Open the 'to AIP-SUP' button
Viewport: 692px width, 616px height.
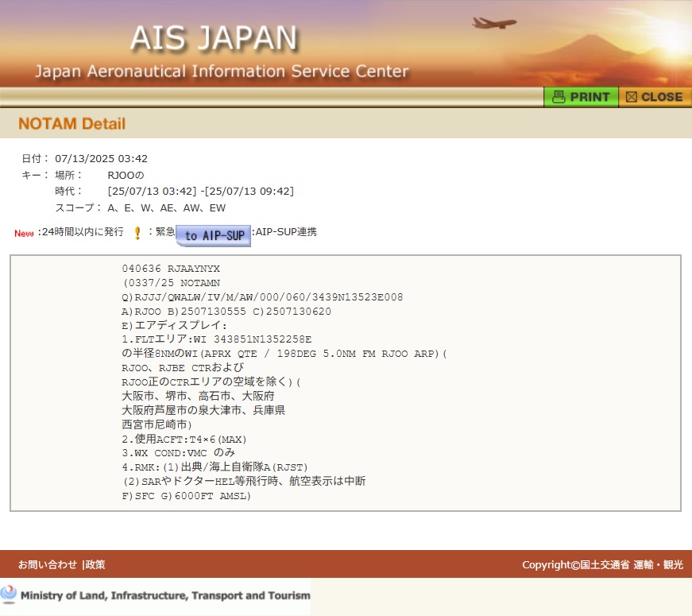point(214,235)
